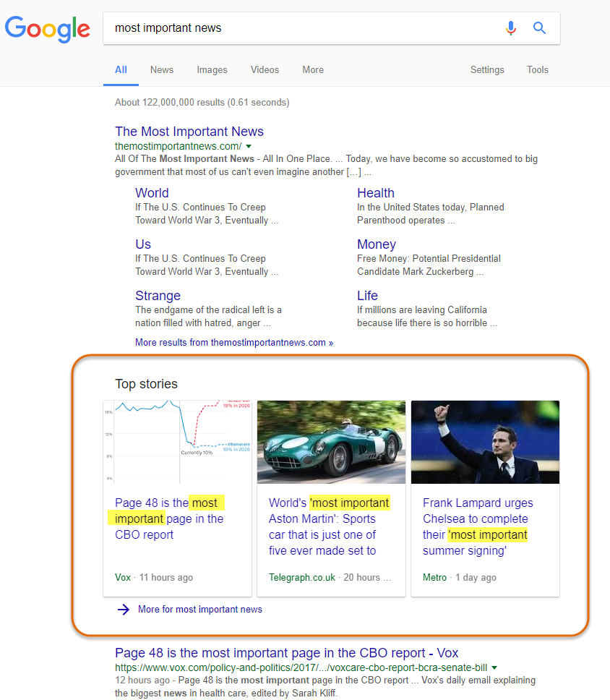Click the CBO report chart thumbnail

tap(177, 442)
